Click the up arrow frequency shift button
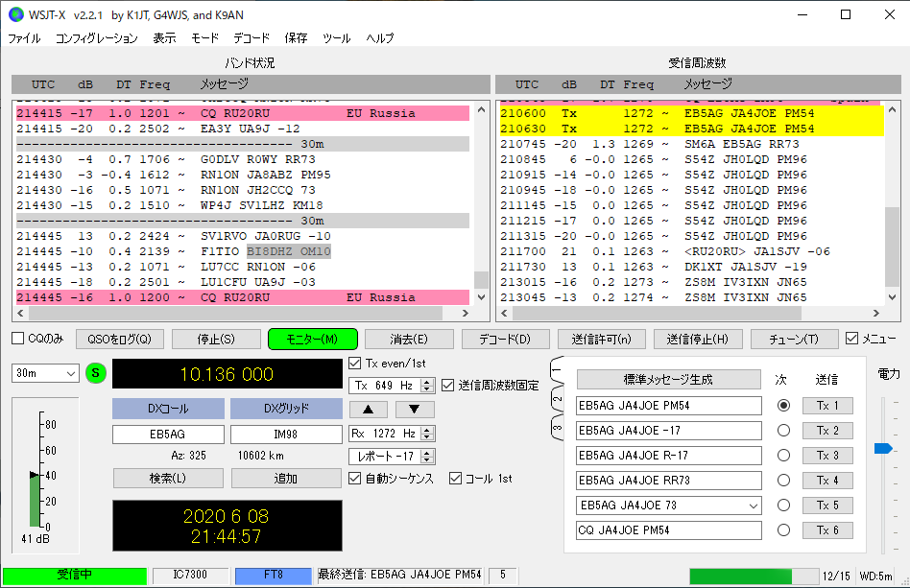 click(x=368, y=410)
